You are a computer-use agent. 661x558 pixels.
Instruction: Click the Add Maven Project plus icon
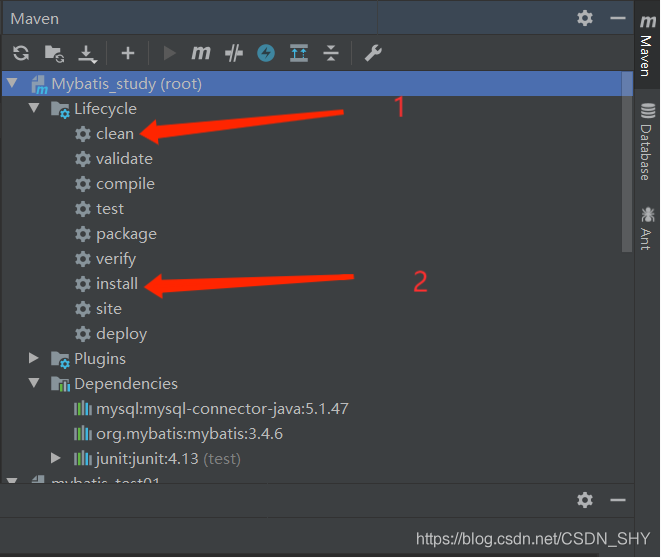tap(127, 53)
